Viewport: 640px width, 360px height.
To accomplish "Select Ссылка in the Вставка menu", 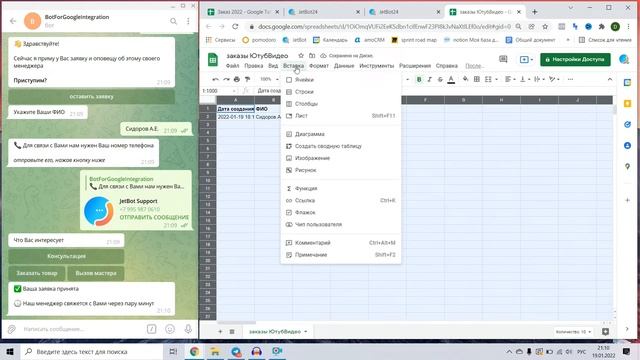I will pos(341,200).
